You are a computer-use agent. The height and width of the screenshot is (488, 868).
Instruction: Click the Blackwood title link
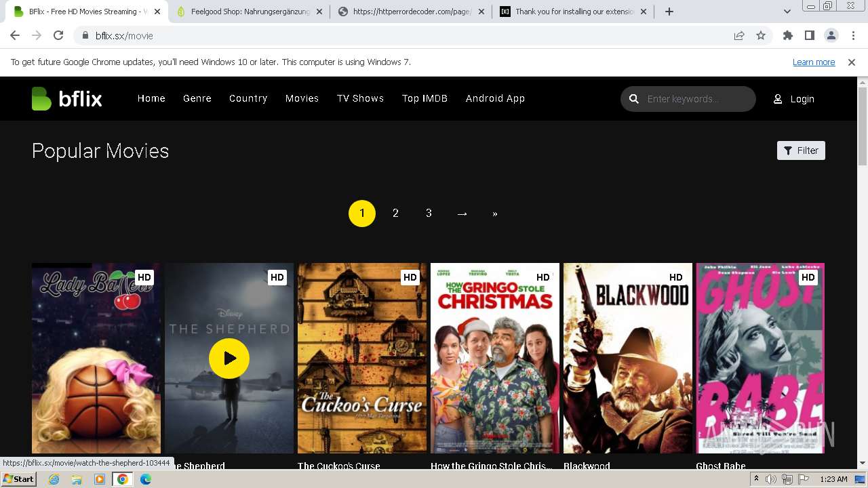click(587, 466)
